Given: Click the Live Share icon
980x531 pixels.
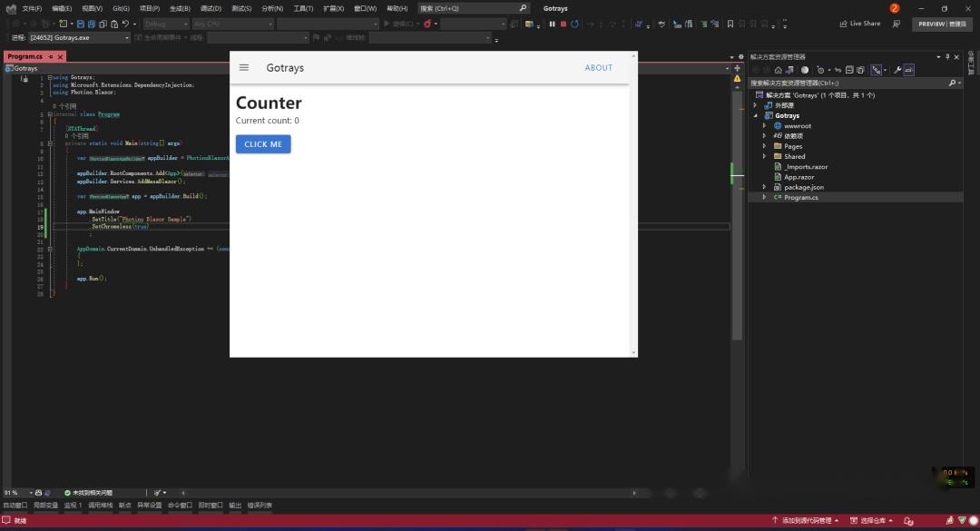Looking at the screenshot, I should point(858,24).
